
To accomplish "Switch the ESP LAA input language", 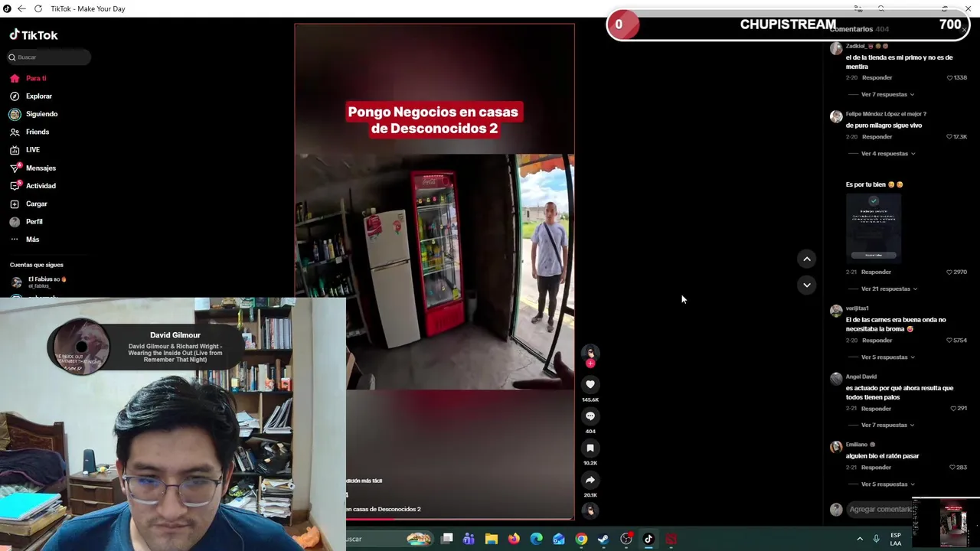I will 896,539.
